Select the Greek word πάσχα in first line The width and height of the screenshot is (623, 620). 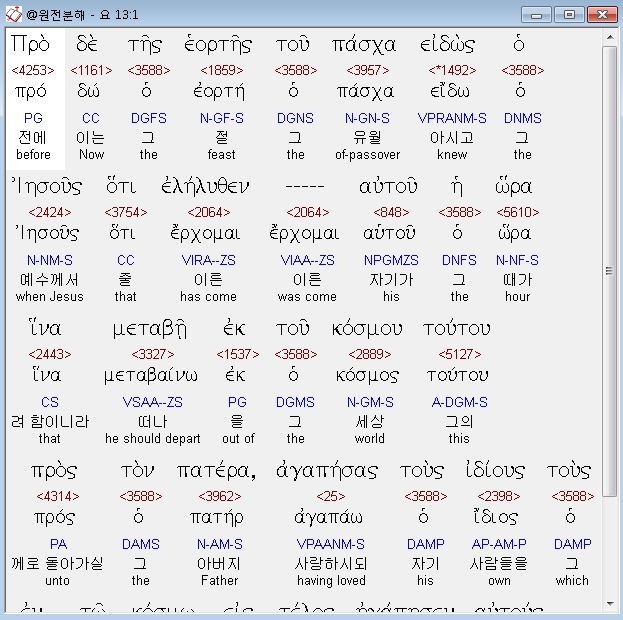[364, 45]
